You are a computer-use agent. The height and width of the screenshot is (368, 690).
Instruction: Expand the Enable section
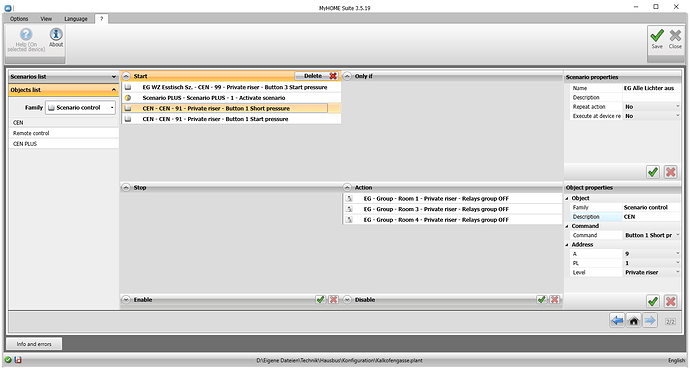[126, 300]
